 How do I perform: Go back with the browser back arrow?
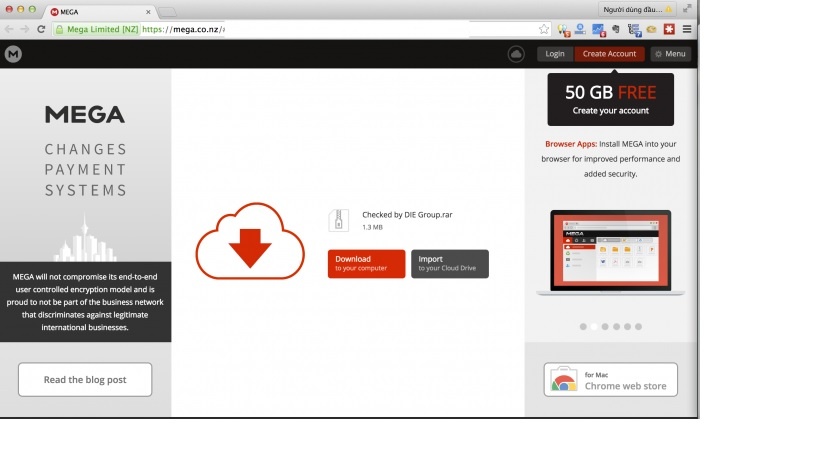pos(9,29)
